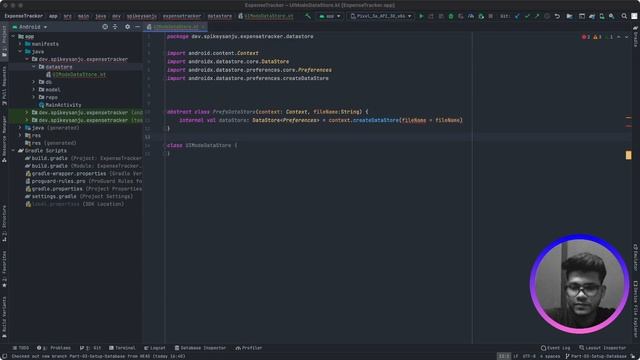Image resolution: width=640 pixels, height=360 pixels.
Task: Expand the repo package node
Action: pos(34,98)
